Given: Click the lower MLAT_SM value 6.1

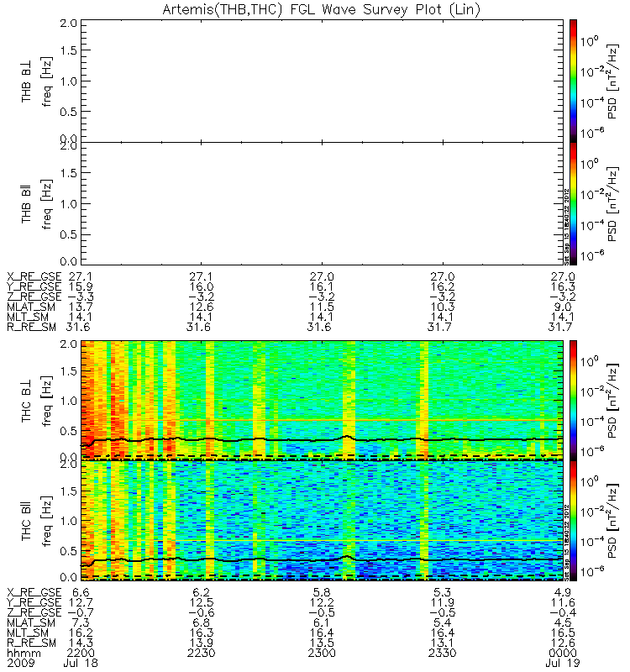Looking at the screenshot, I should (x=322, y=622).
